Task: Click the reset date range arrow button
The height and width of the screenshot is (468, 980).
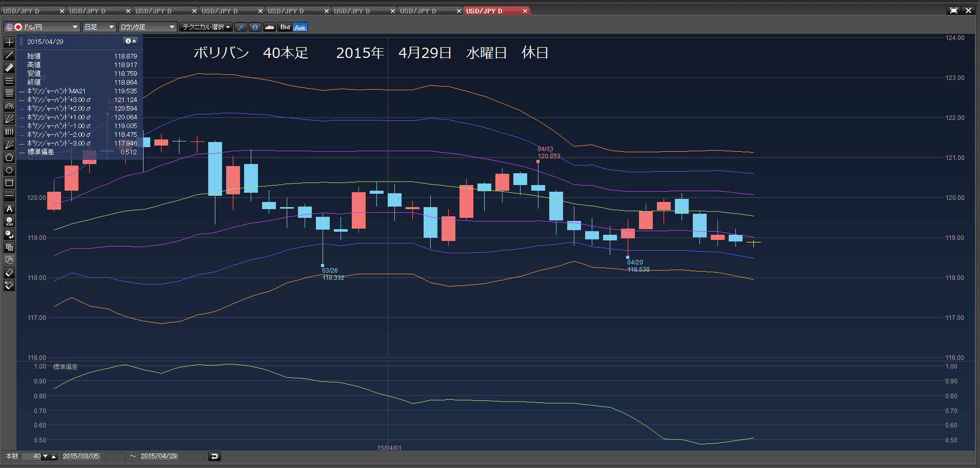Action: coord(214,456)
